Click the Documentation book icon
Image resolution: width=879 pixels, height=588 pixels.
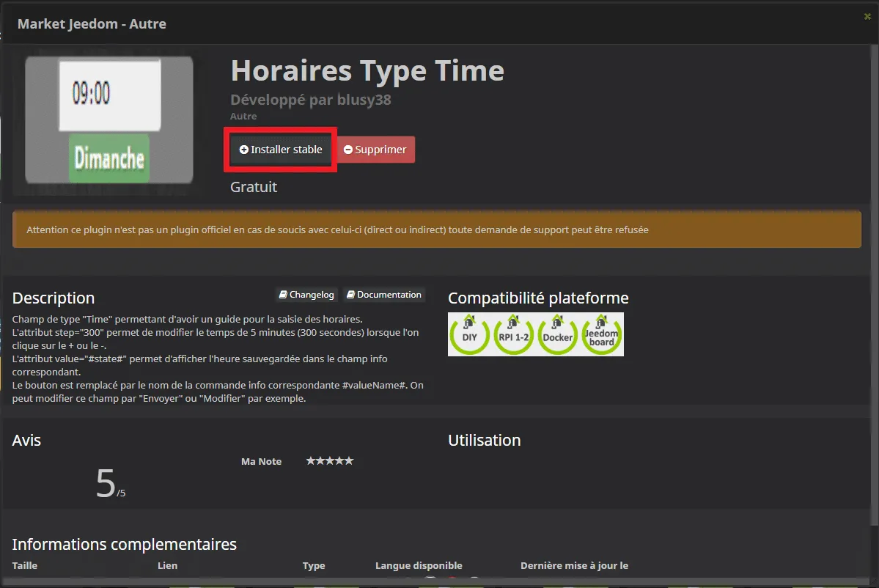click(350, 295)
